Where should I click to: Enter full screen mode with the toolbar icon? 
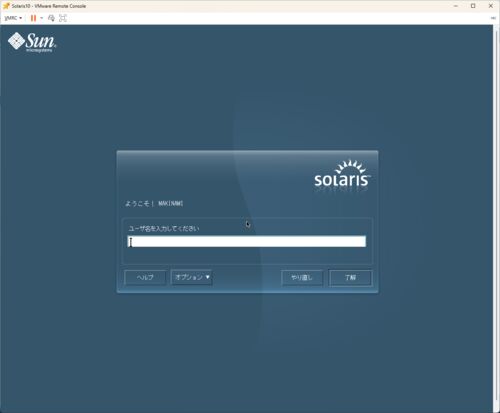pyautogui.click(x=63, y=18)
